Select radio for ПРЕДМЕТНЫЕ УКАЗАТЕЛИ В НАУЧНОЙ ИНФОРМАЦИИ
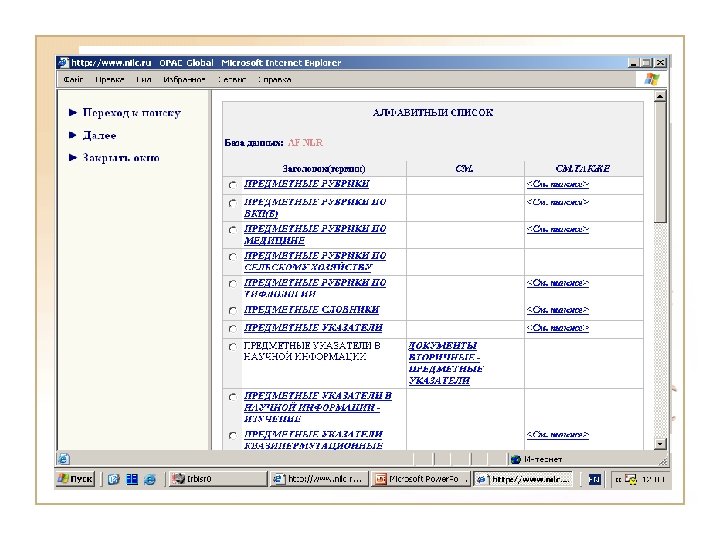The height and width of the screenshot is (540, 720). tap(233, 347)
